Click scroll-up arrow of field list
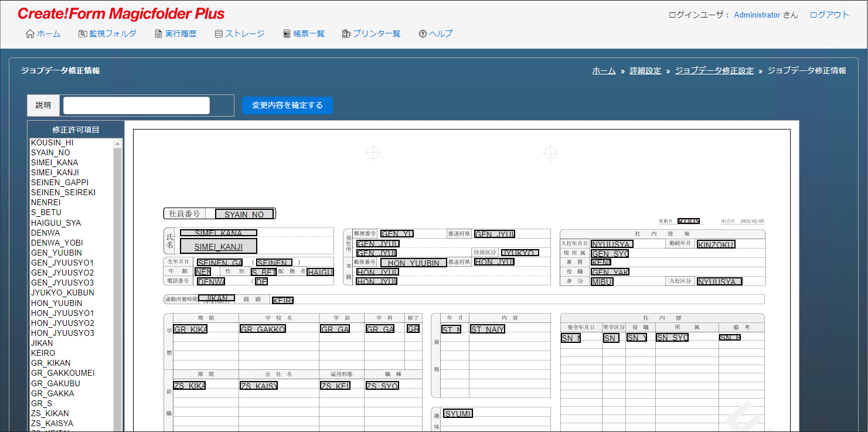The height and width of the screenshot is (432, 868). tap(118, 144)
